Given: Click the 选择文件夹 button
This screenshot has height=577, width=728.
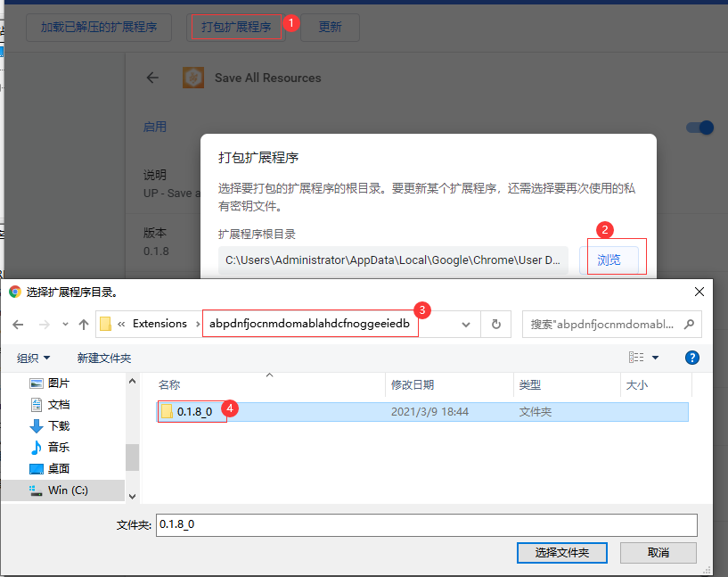Looking at the screenshot, I should [x=561, y=552].
